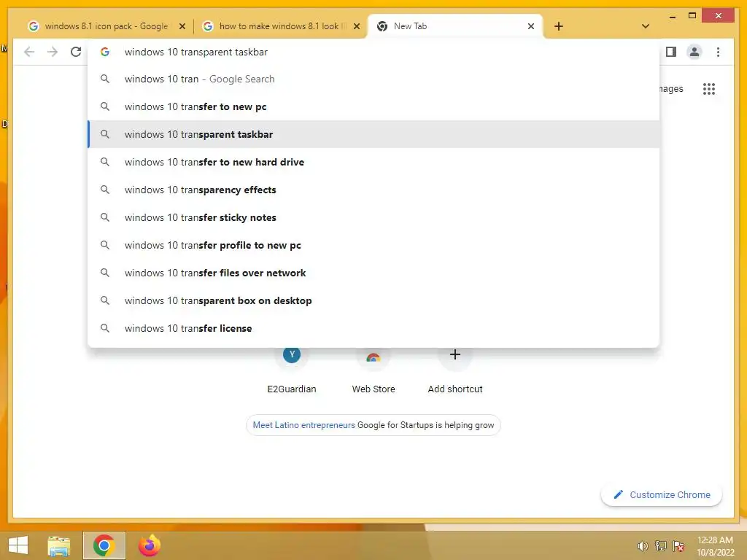
Task: Click the address bar with 'windows 10 transparent taskbar'
Action: point(373,52)
